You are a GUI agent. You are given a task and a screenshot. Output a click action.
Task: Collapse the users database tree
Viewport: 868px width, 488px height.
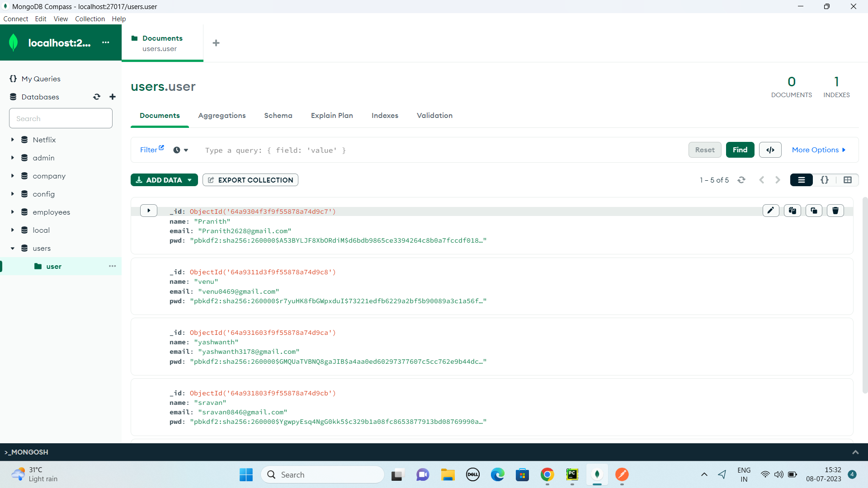[13, 248]
